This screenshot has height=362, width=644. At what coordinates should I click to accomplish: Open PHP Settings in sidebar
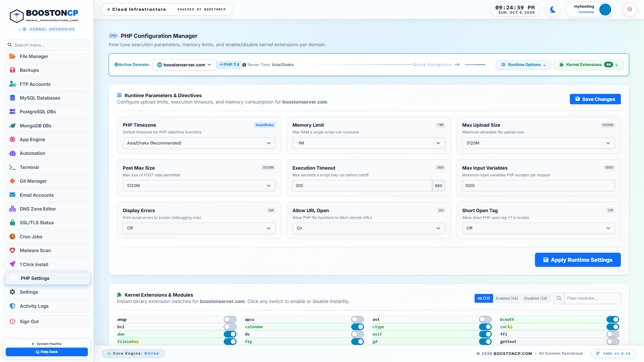48,278
